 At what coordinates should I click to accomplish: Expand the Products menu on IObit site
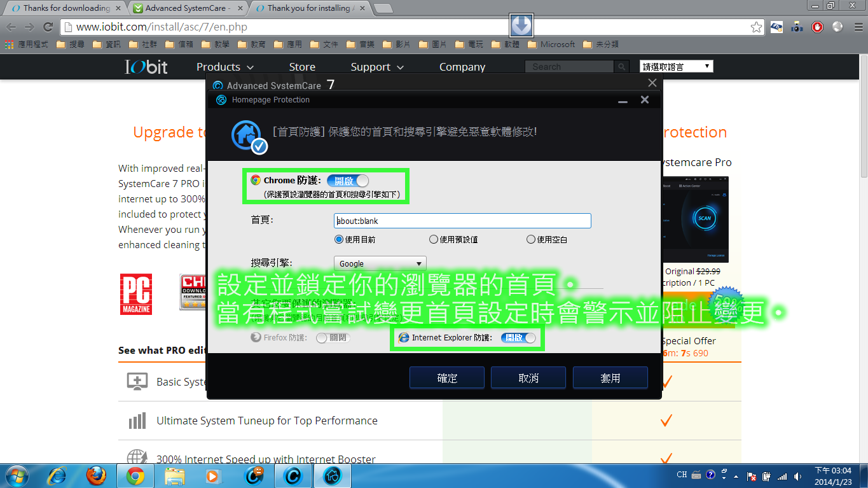pos(224,67)
